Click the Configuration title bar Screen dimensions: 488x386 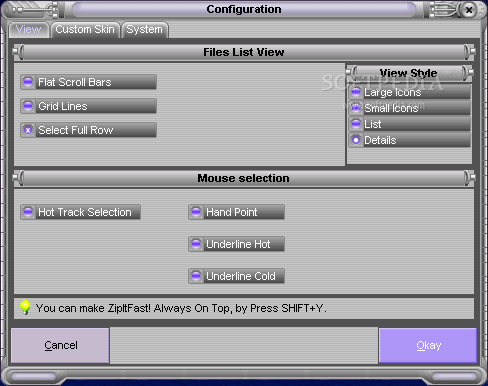(244, 9)
